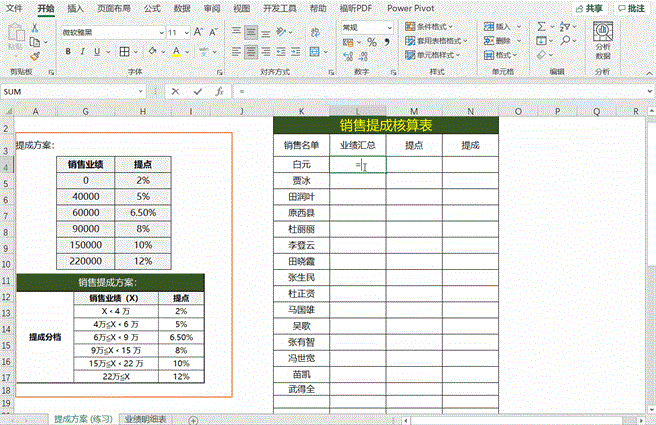Cancel formula entry with X icon

[176, 91]
